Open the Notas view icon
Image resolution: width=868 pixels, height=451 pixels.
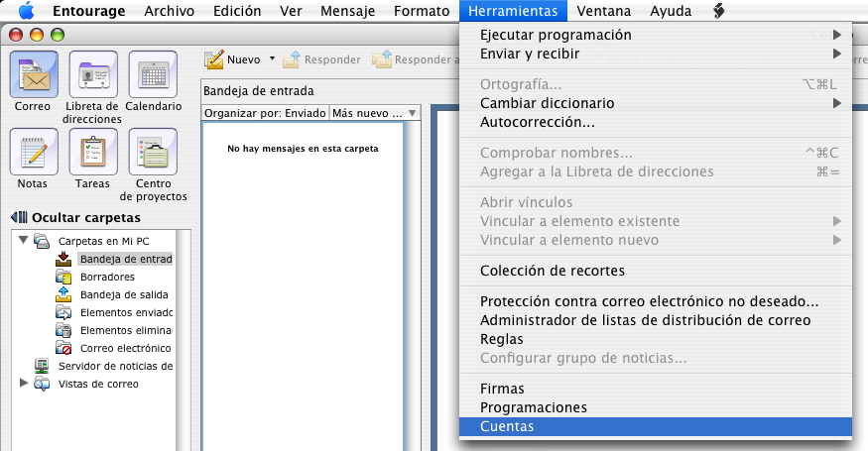[33, 152]
